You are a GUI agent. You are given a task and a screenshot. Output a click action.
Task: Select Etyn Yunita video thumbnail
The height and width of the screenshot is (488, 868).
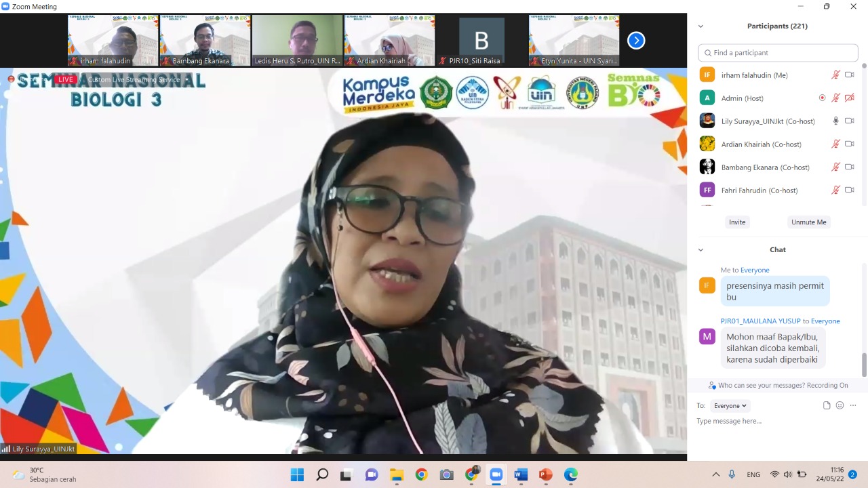(574, 41)
